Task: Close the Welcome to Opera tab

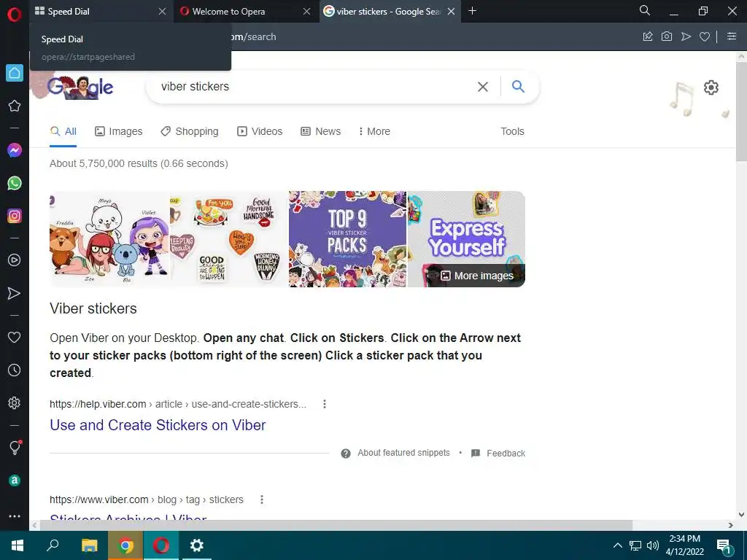Action: click(x=307, y=12)
